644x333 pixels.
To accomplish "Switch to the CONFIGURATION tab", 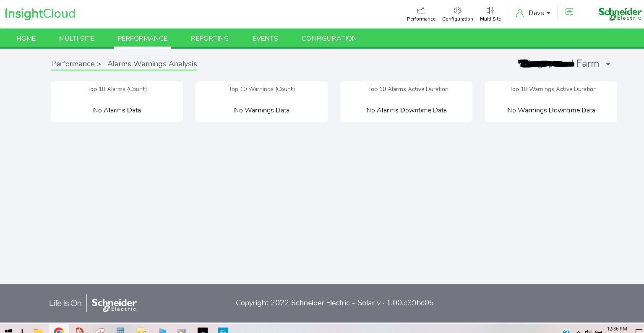I will point(329,38).
